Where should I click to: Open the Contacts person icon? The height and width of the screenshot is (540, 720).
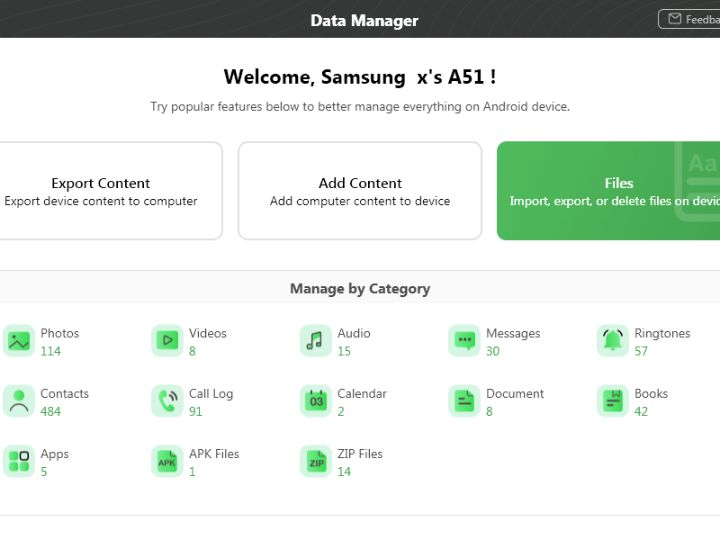(19, 401)
